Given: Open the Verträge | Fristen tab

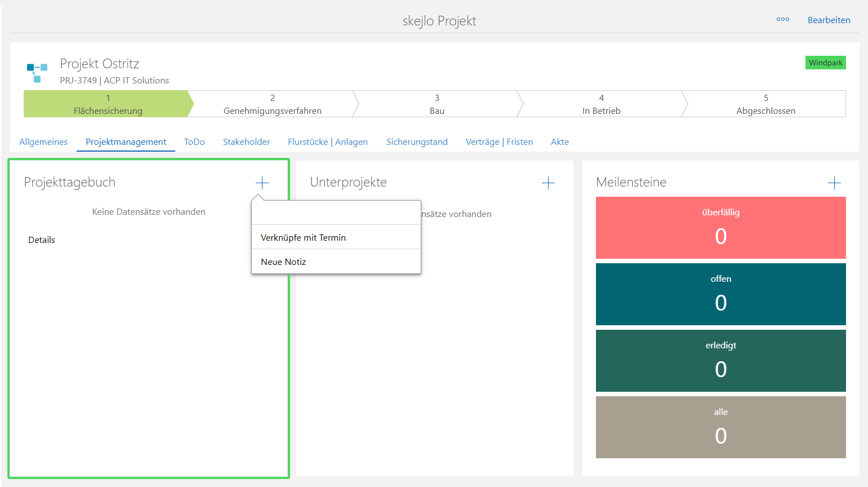Looking at the screenshot, I should click(499, 142).
